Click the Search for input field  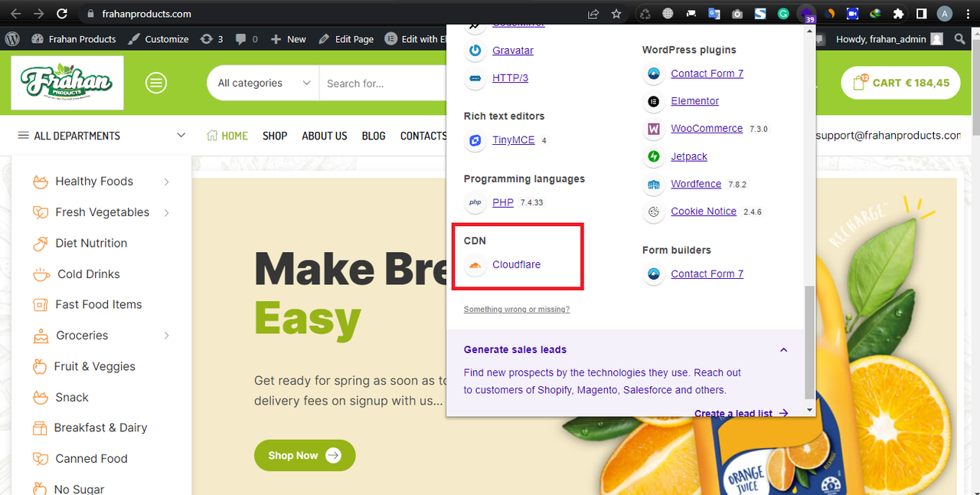(x=383, y=83)
